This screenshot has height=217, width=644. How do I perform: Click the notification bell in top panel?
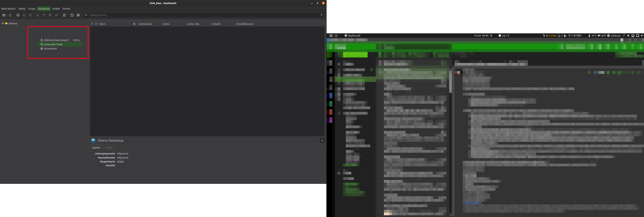[491, 36]
